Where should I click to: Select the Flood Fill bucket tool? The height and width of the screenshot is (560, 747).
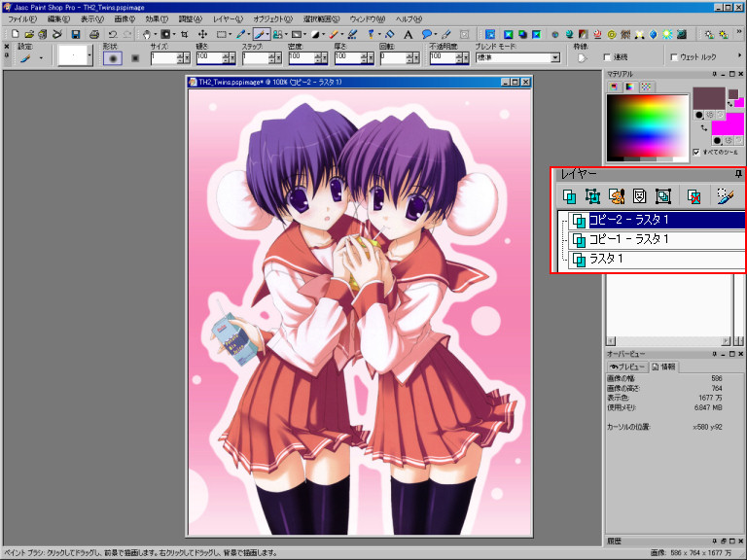389,34
